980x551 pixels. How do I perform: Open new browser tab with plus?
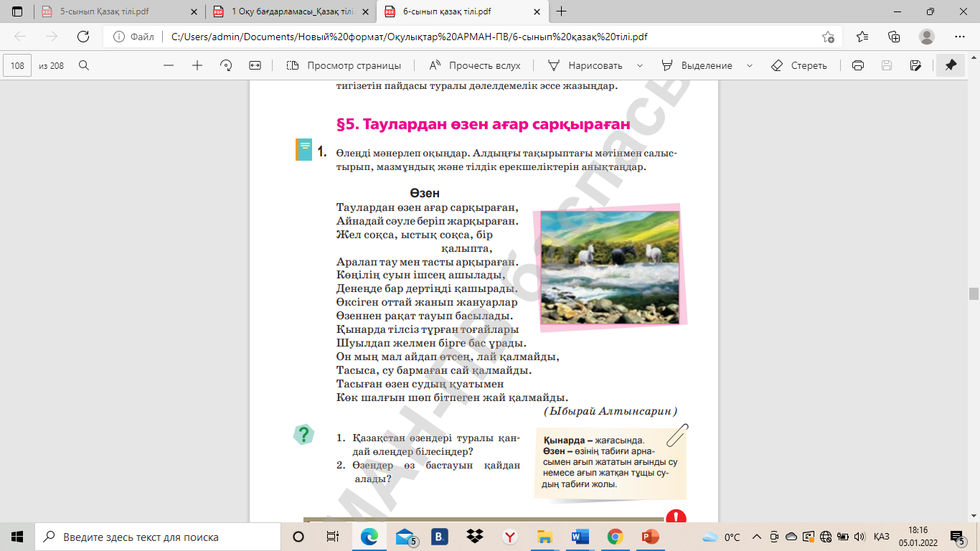[562, 11]
